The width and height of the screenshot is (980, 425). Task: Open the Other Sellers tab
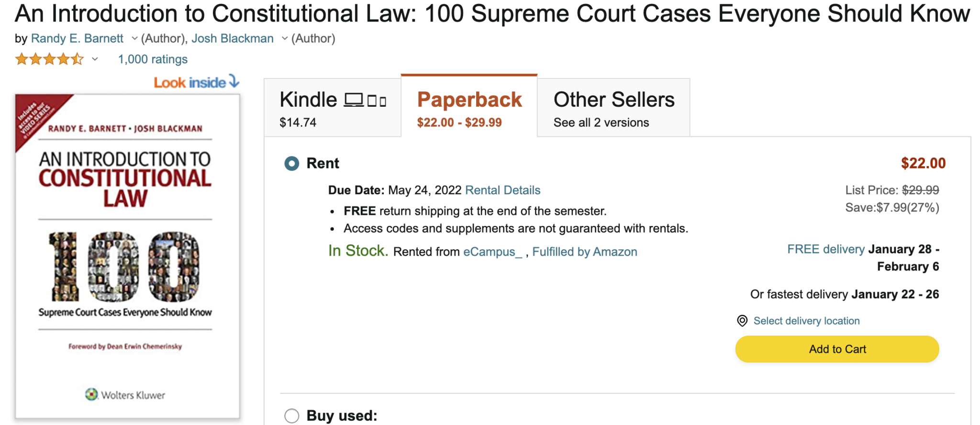(613, 108)
